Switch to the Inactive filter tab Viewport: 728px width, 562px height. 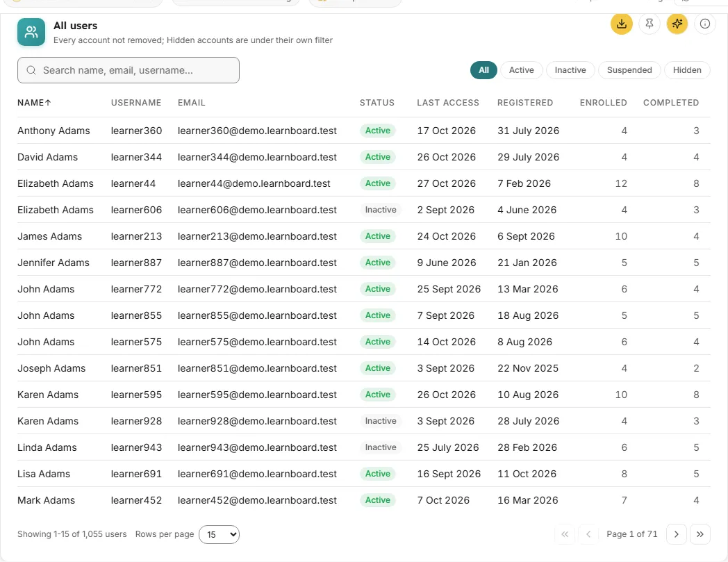[x=570, y=70]
